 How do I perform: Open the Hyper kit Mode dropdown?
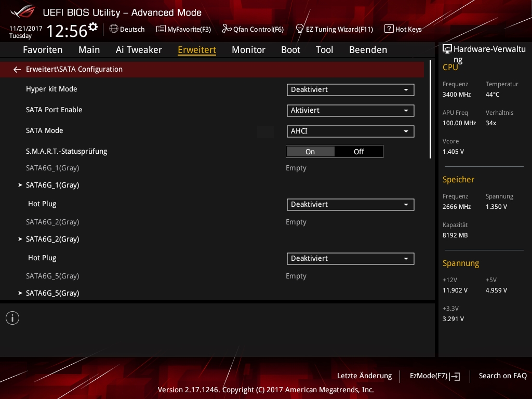(350, 89)
